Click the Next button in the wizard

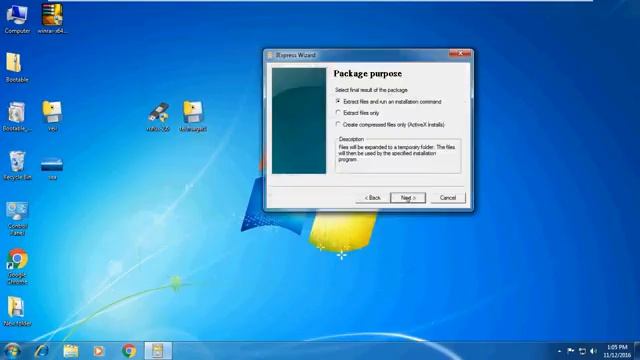(408, 198)
